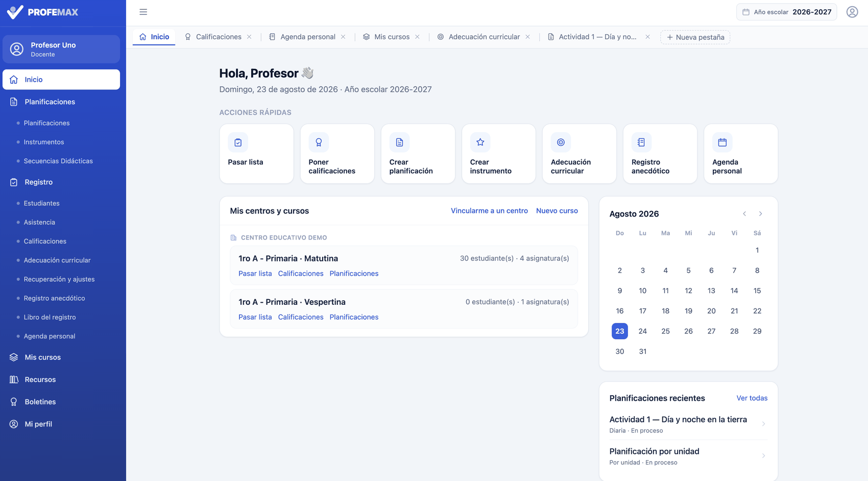868x481 pixels.
Task: Select the Inicio tab
Action: [x=154, y=37]
